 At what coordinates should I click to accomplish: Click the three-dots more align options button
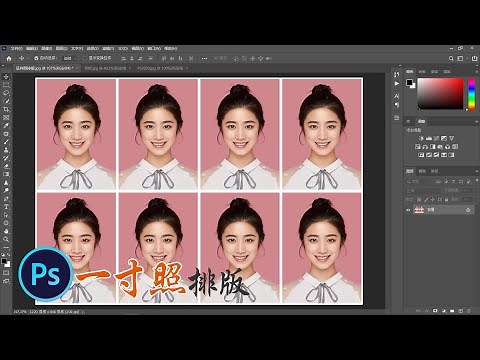pyautogui.click(x=204, y=58)
